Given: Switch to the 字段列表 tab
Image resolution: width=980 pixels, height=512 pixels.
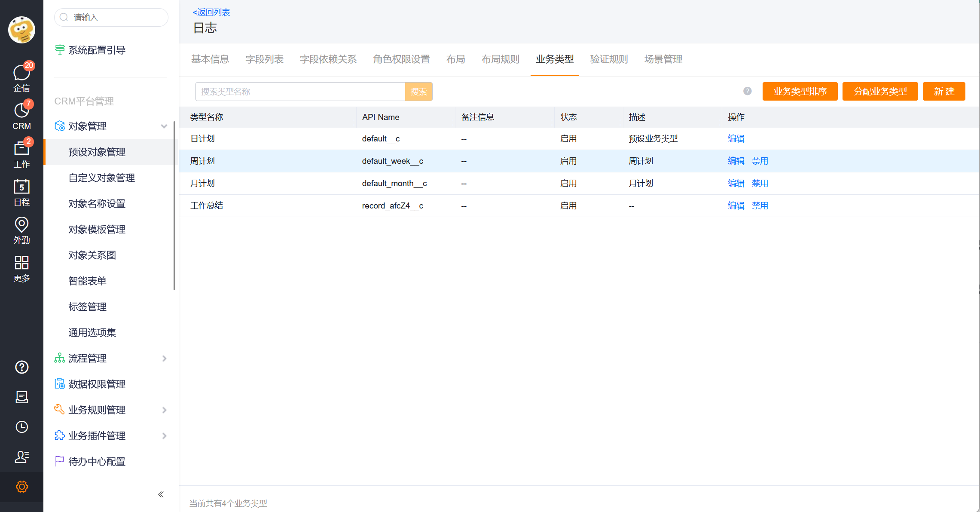Looking at the screenshot, I should click(264, 59).
